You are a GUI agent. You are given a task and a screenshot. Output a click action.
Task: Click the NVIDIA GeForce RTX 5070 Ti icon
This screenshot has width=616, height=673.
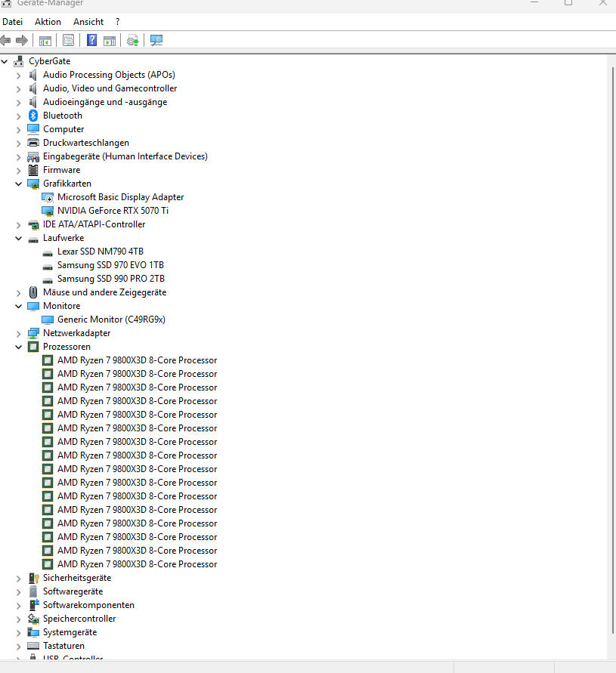click(x=48, y=211)
